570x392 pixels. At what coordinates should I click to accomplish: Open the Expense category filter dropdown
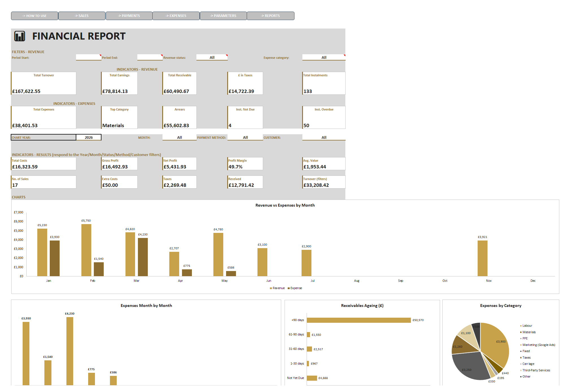(x=324, y=57)
